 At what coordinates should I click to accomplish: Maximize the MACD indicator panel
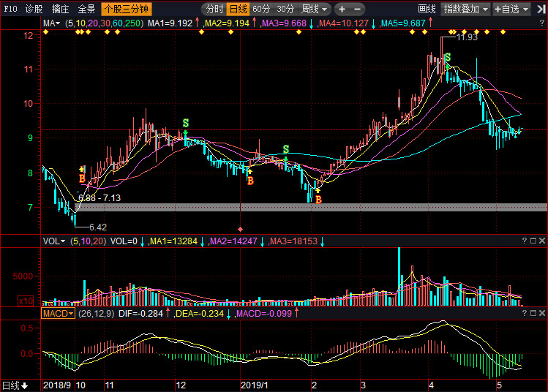[533, 313]
